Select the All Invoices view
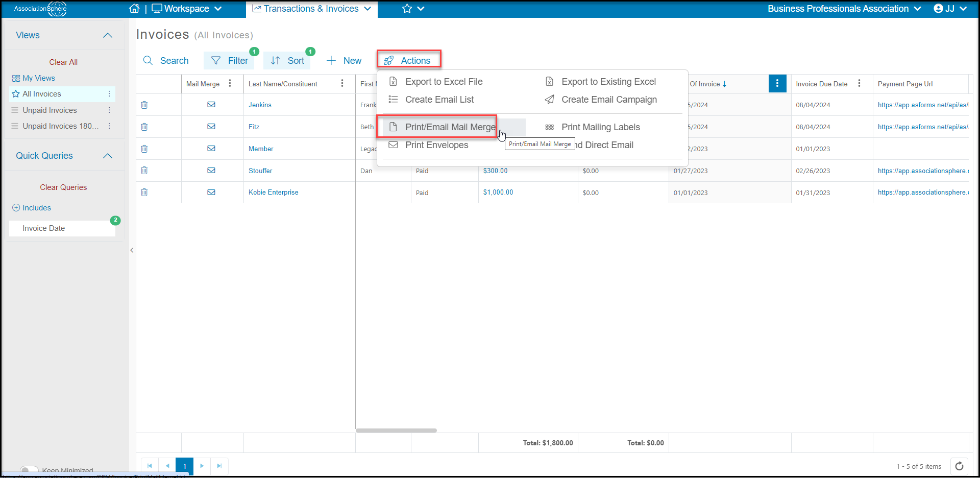The image size is (980, 478). click(42, 94)
